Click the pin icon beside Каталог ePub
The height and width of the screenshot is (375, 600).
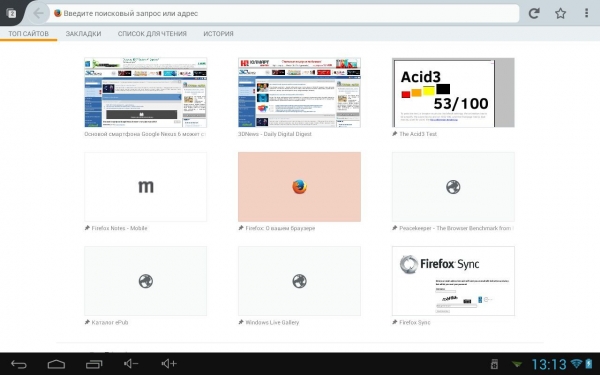coord(87,322)
